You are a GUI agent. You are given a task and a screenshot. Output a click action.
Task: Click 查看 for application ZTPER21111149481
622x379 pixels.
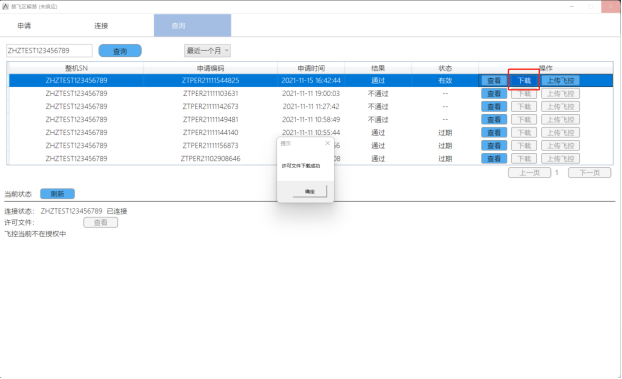494,119
